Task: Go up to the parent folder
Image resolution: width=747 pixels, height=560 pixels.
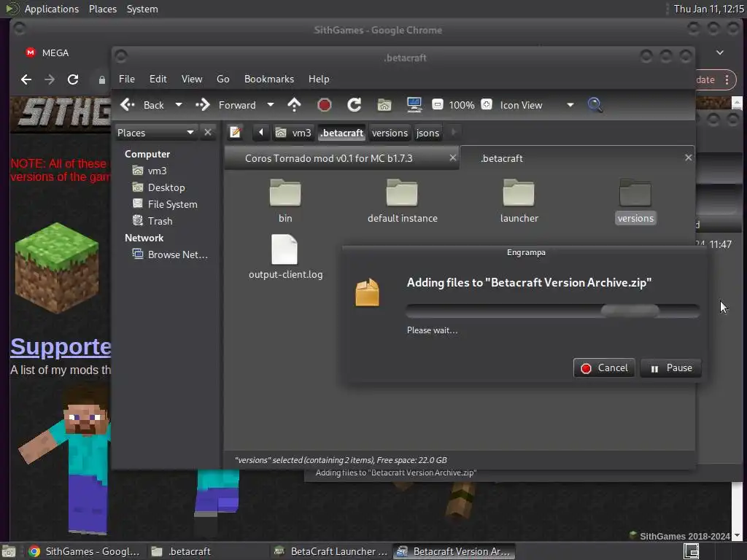Action: [295, 105]
